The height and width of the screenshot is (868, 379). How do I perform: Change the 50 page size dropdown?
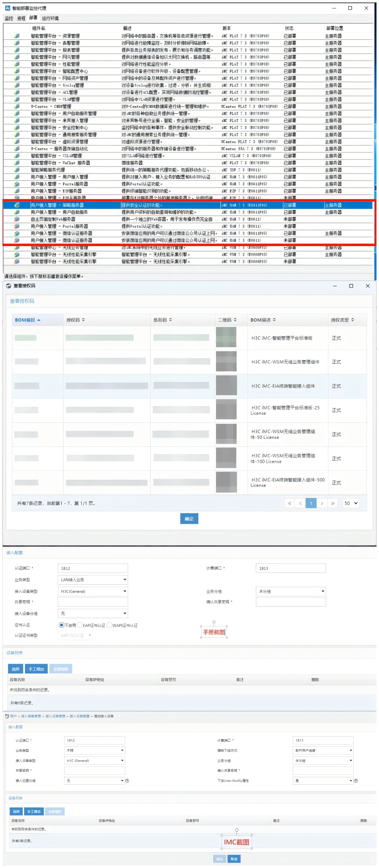coord(350,503)
